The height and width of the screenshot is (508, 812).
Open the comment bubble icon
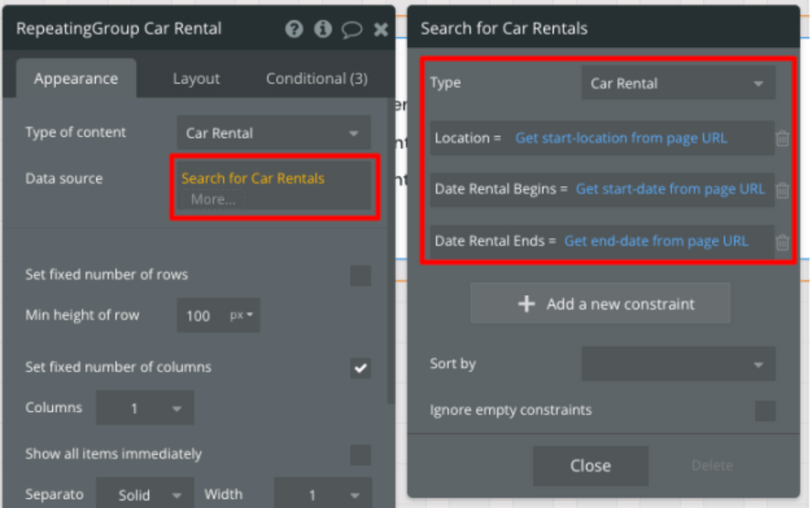(x=352, y=30)
